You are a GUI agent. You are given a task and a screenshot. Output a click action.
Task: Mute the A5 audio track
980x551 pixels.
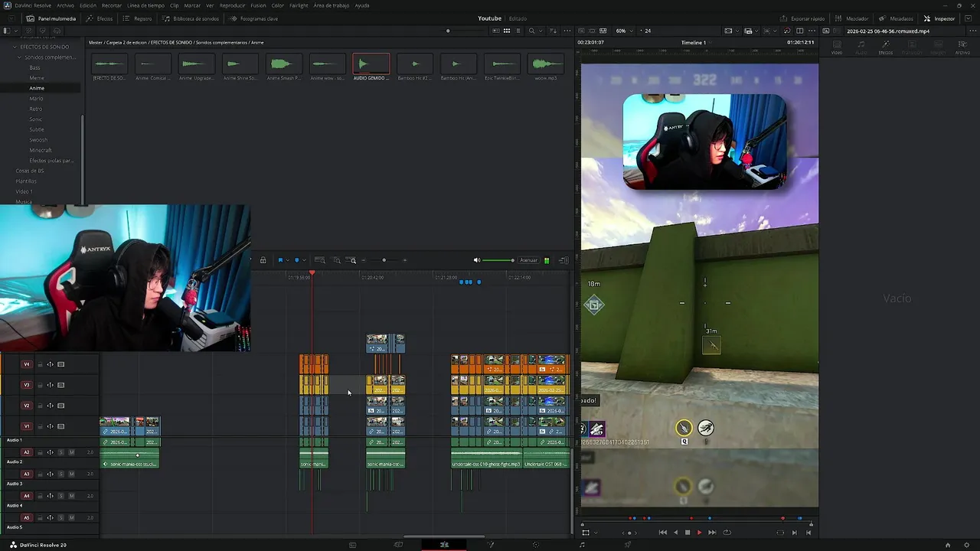71,518
